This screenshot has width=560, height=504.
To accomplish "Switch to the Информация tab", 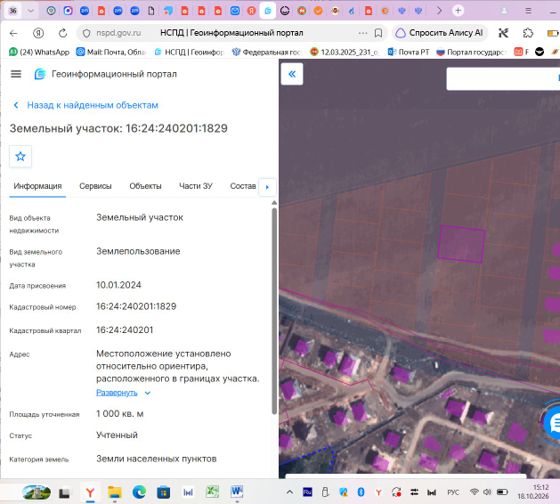I will (x=38, y=186).
